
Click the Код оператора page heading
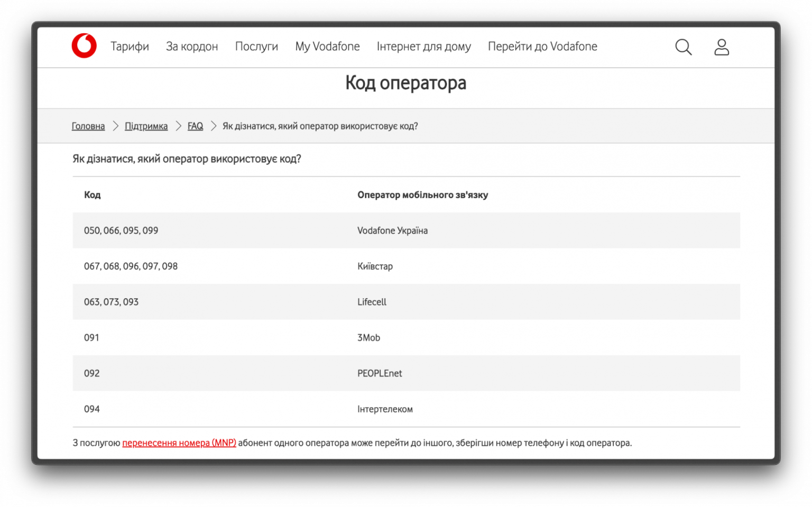pos(405,83)
